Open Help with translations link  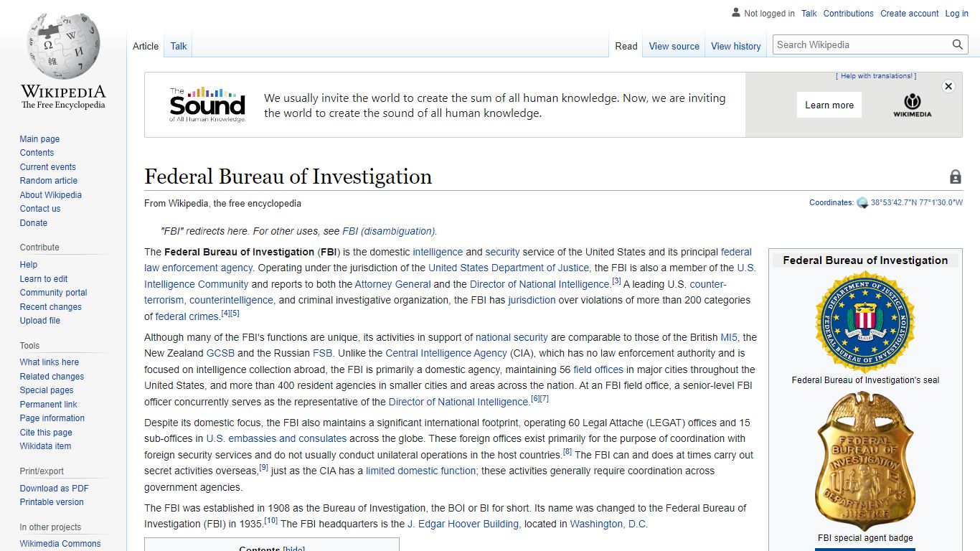[876, 76]
